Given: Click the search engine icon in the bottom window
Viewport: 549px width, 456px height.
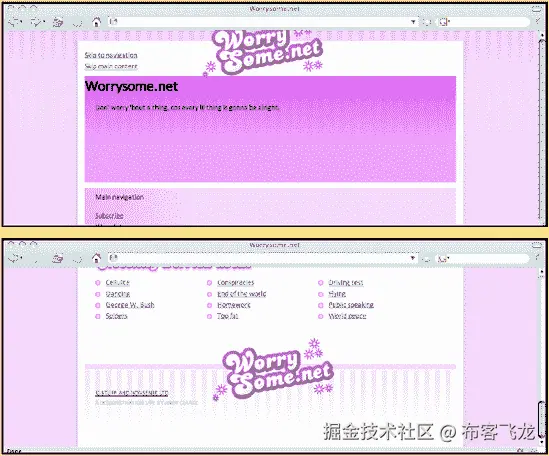Looking at the screenshot, I should (443, 259).
